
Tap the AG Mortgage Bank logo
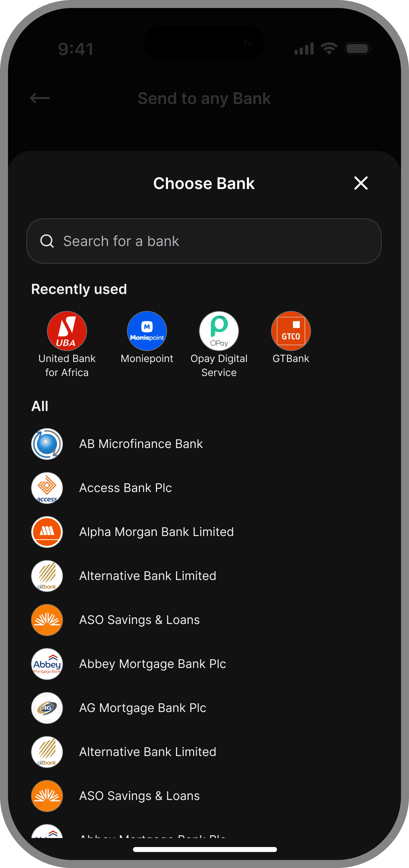pos(47,708)
